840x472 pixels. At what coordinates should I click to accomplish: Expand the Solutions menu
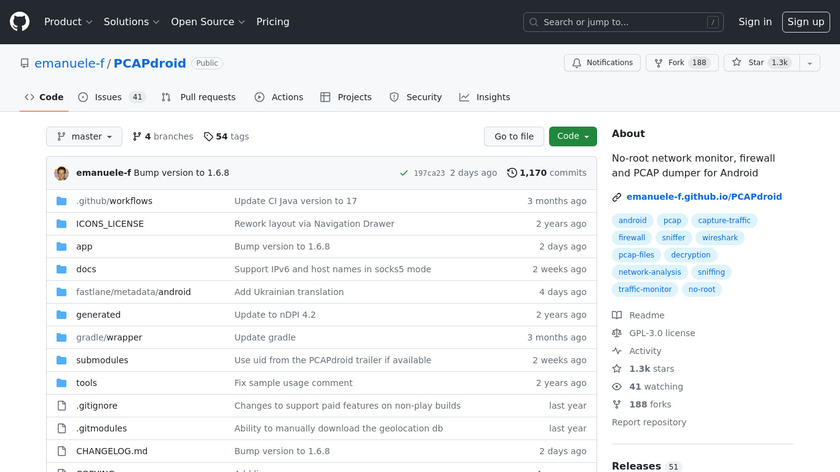click(x=131, y=22)
